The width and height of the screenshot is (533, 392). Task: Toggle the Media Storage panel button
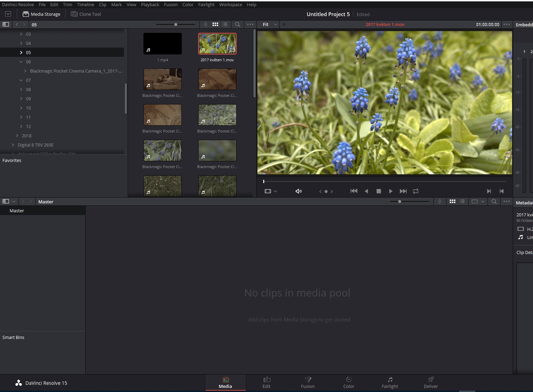(x=41, y=14)
